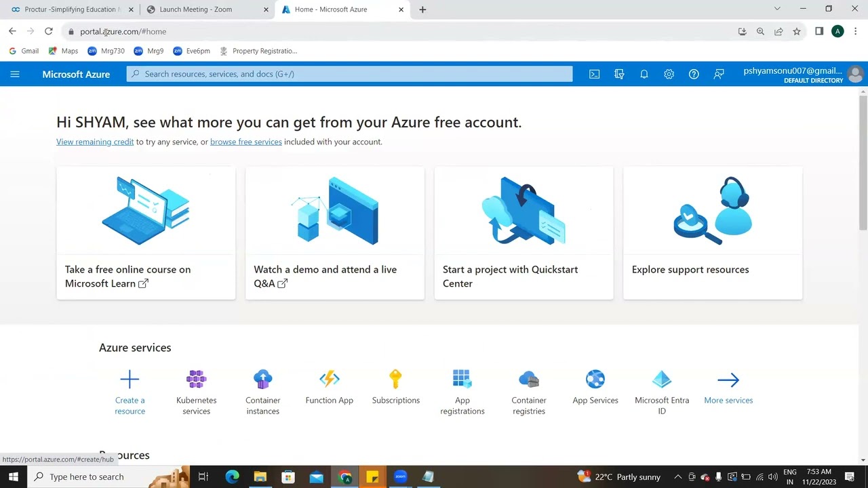Viewport: 868px width, 488px height.
Task: Open Container instances service
Action: (262, 392)
